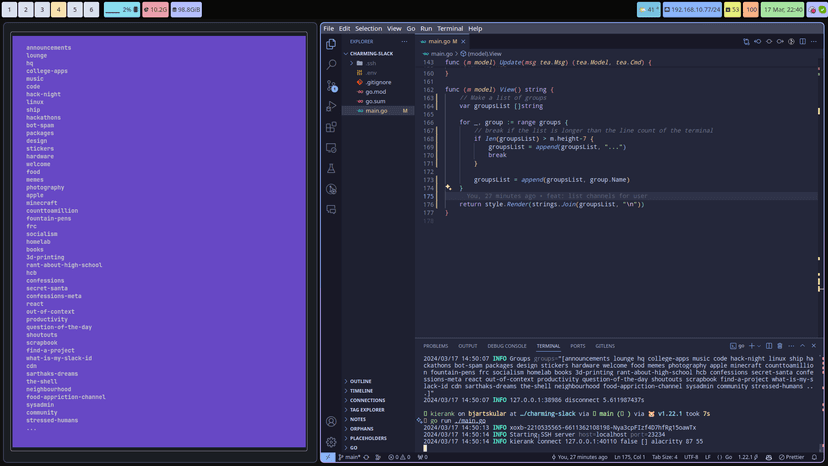Open the Extensions view

click(x=331, y=128)
